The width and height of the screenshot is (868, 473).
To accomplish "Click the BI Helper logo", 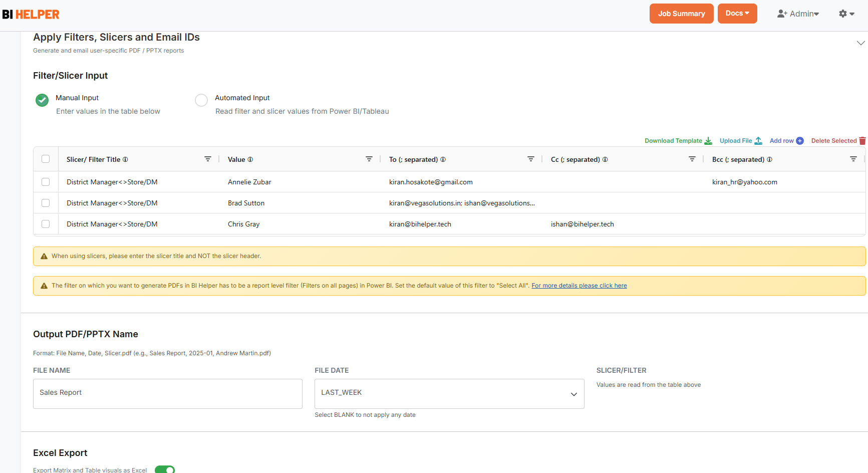I will (31, 15).
